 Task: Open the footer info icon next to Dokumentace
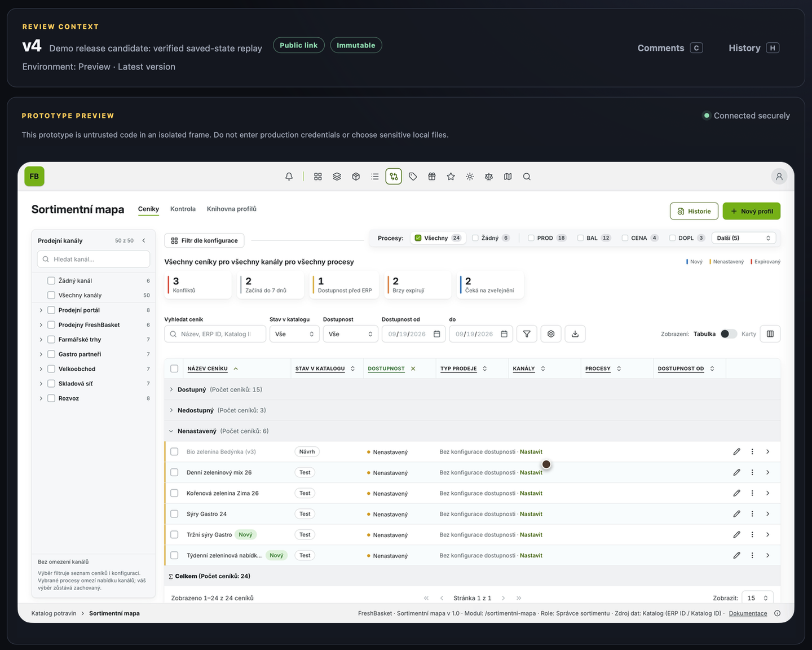(x=778, y=613)
